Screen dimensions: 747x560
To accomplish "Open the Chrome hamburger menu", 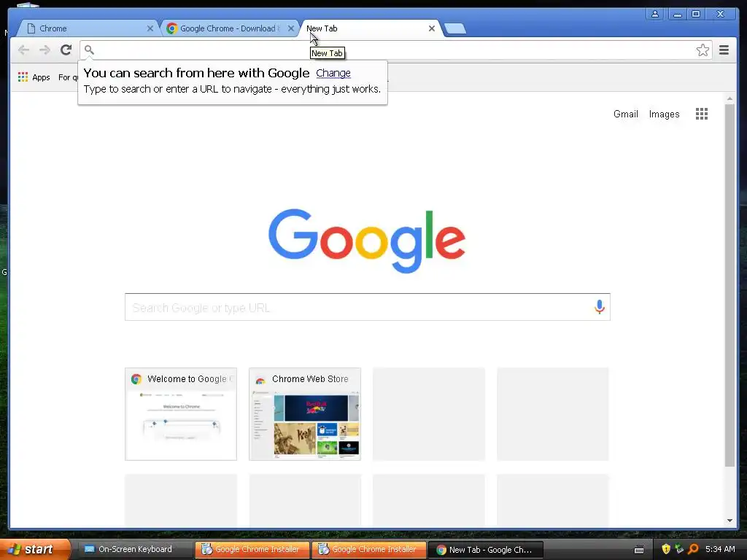I will pyautogui.click(x=724, y=50).
